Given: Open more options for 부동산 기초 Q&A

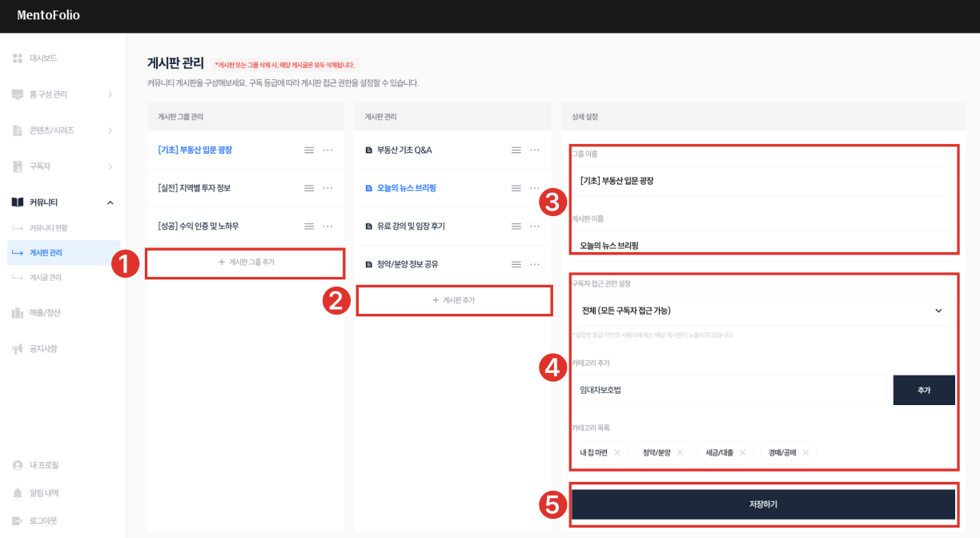Looking at the screenshot, I should (x=535, y=150).
